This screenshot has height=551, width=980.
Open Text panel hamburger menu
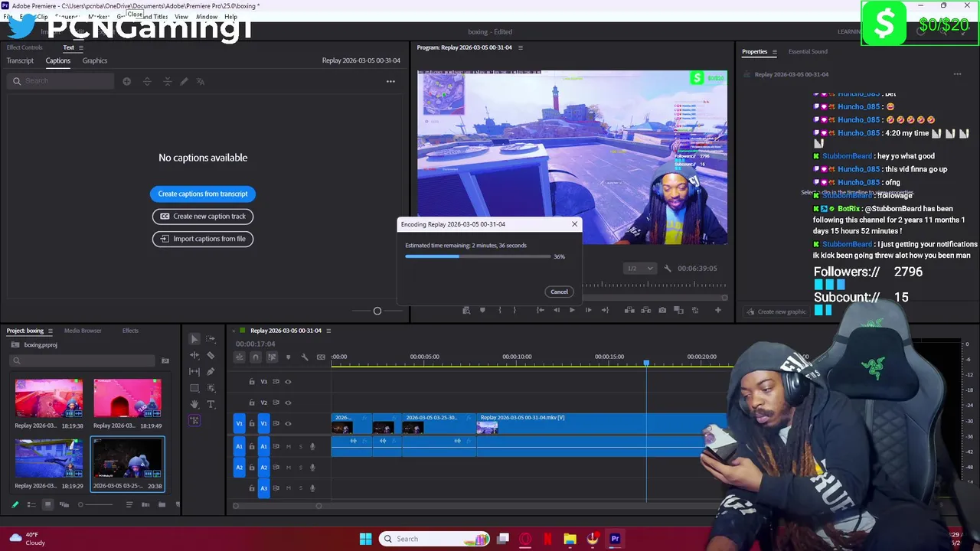80,47
